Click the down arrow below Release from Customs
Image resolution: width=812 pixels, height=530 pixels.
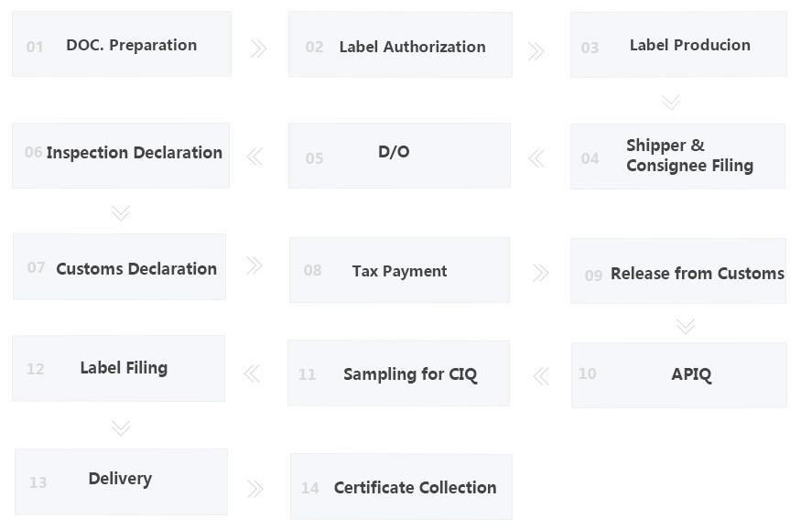pyautogui.click(x=686, y=326)
